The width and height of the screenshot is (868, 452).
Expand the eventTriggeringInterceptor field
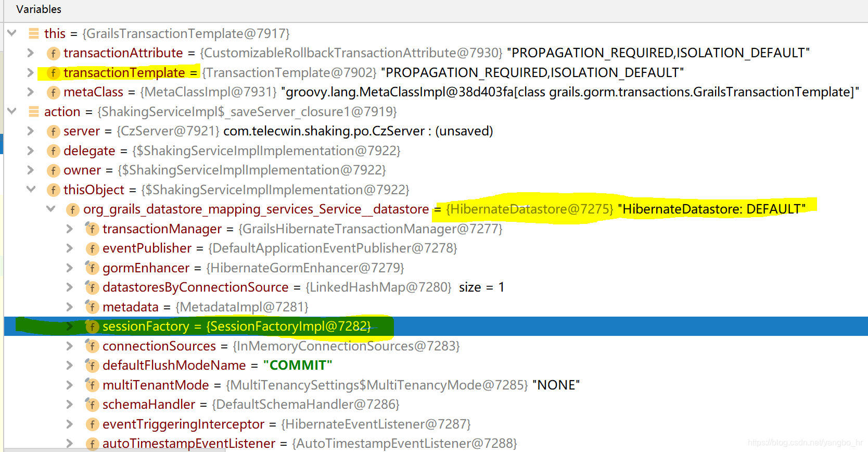(70, 424)
